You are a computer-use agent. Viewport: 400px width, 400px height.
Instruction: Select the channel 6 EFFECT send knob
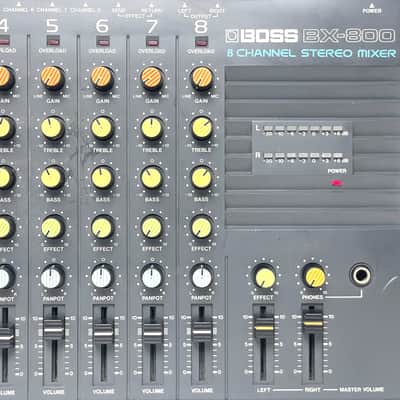(x=102, y=227)
